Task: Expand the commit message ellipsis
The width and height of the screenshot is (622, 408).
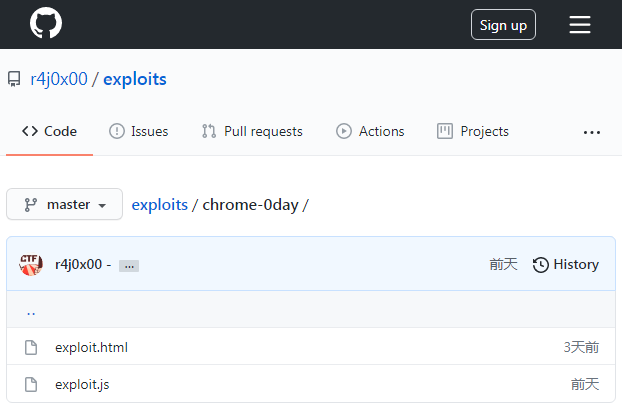Action: click(128, 266)
